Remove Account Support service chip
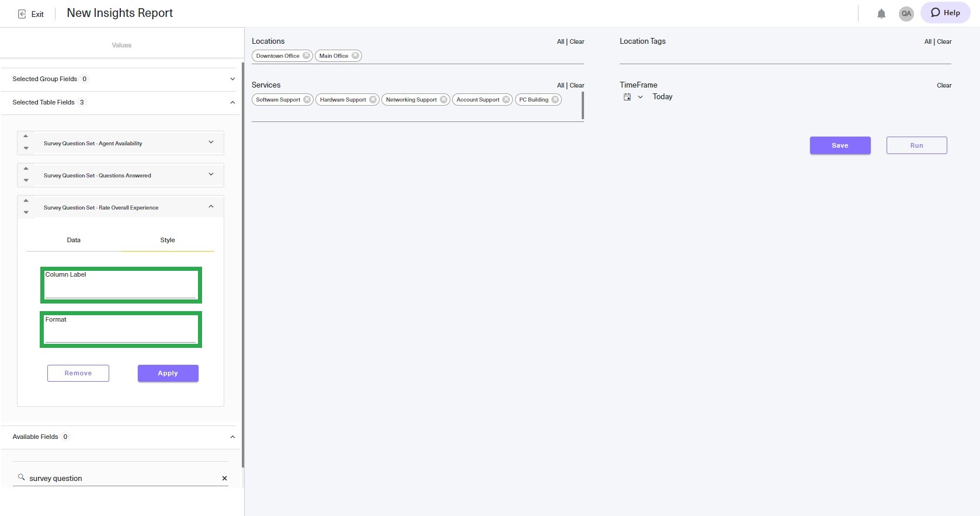 tap(506, 99)
